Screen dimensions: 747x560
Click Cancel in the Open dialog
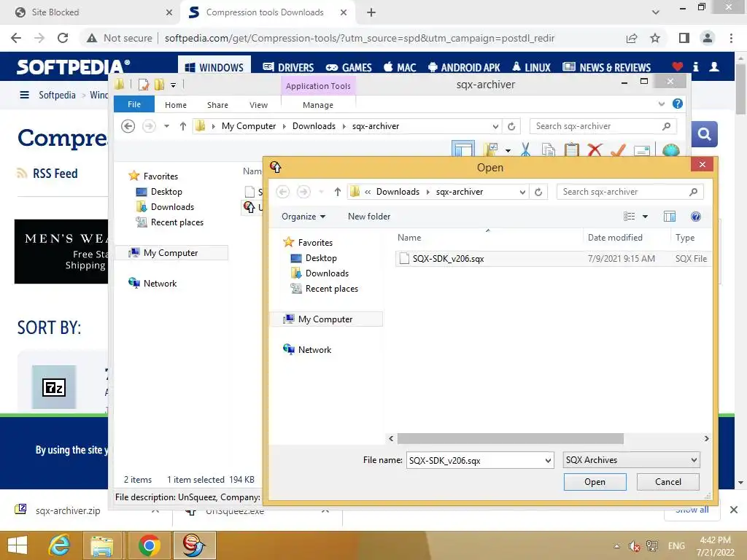pos(668,481)
